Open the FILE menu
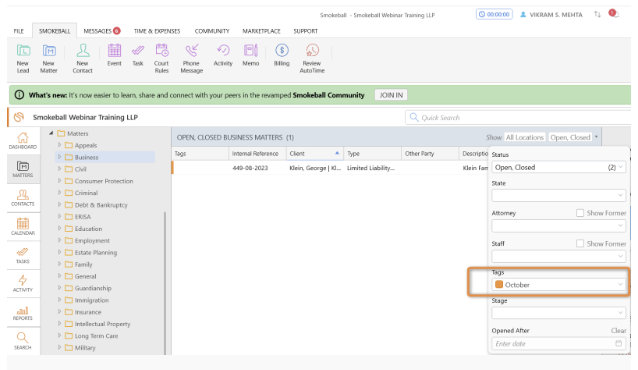The height and width of the screenshot is (370, 638). tap(19, 31)
